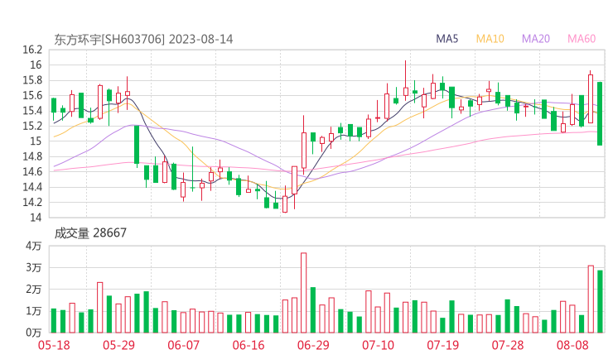
Task: Select the tallest red volume bar near 06-29
Action: coord(304,293)
